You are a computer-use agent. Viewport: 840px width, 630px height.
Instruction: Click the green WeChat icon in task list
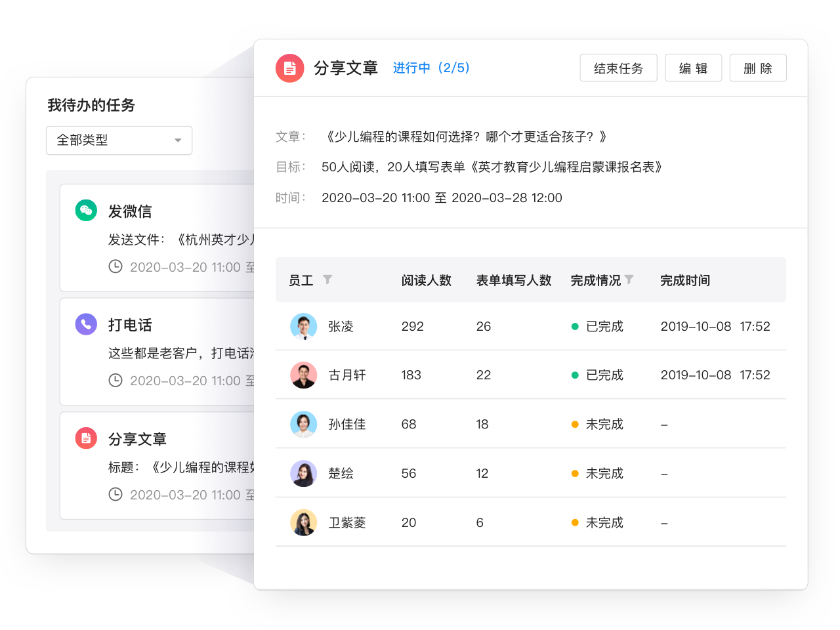[86, 210]
